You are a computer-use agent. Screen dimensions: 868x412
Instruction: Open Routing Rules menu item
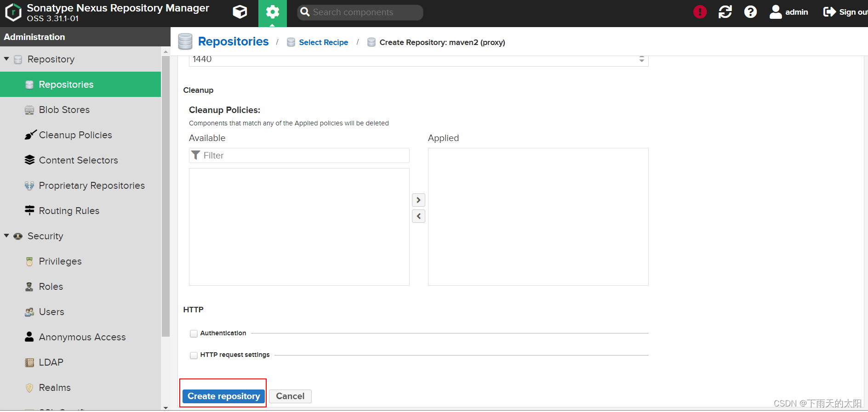(x=80, y=210)
